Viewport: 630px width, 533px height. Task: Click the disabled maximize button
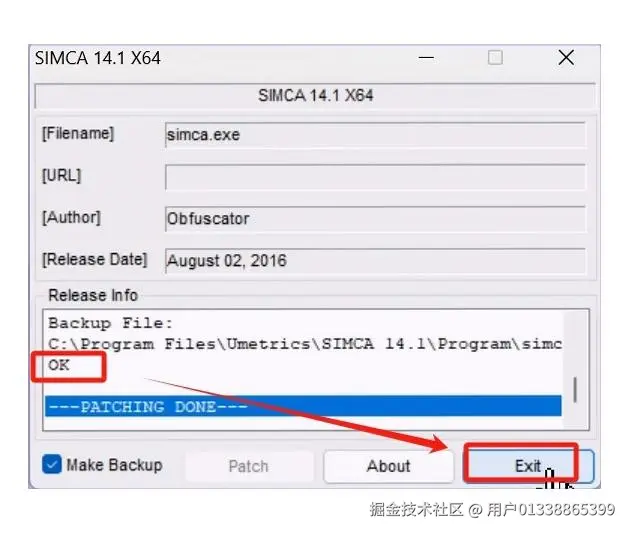click(x=495, y=58)
